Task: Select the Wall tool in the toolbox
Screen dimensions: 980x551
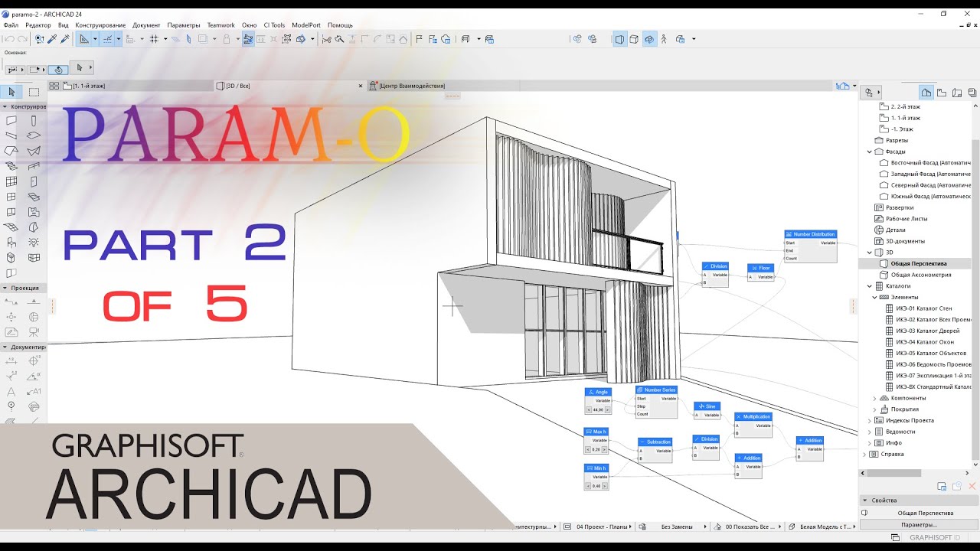Action: click(11, 121)
